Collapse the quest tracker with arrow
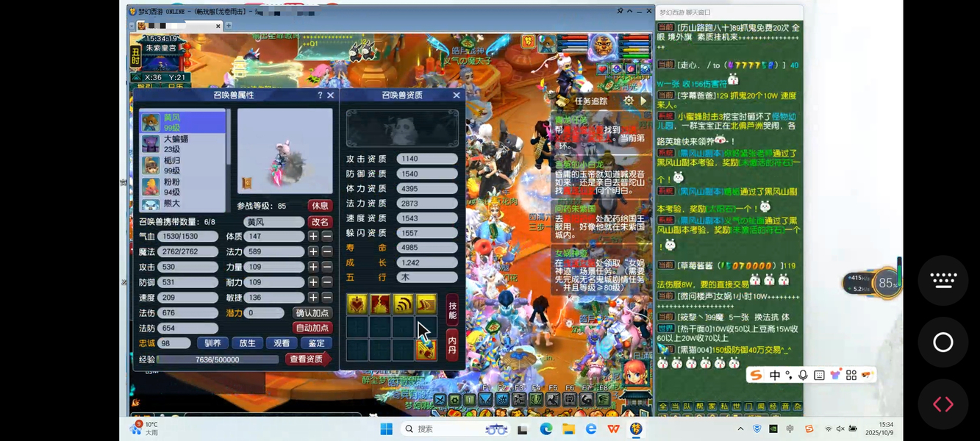The height and width of the screenshot is (441, 980). (644, 101)
